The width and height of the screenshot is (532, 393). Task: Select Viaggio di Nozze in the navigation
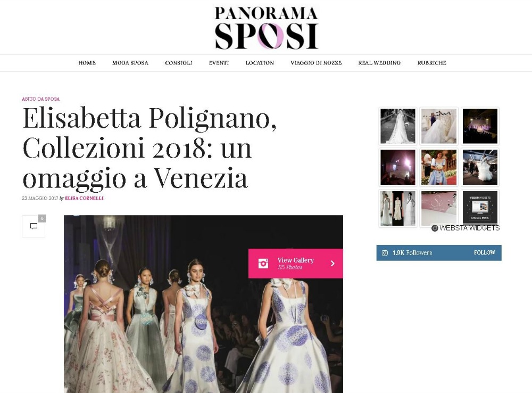click(x=316, y=63)
